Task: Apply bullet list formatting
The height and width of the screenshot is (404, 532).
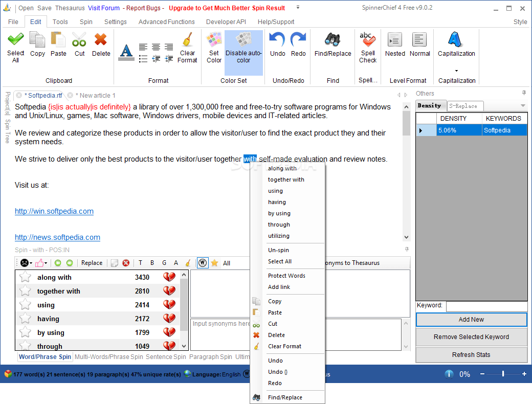Action: tap(143, 59)
